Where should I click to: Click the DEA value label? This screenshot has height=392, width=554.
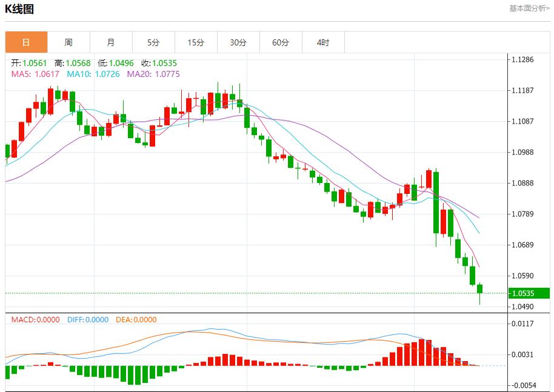pyautogui.click(x=135, y=320)
